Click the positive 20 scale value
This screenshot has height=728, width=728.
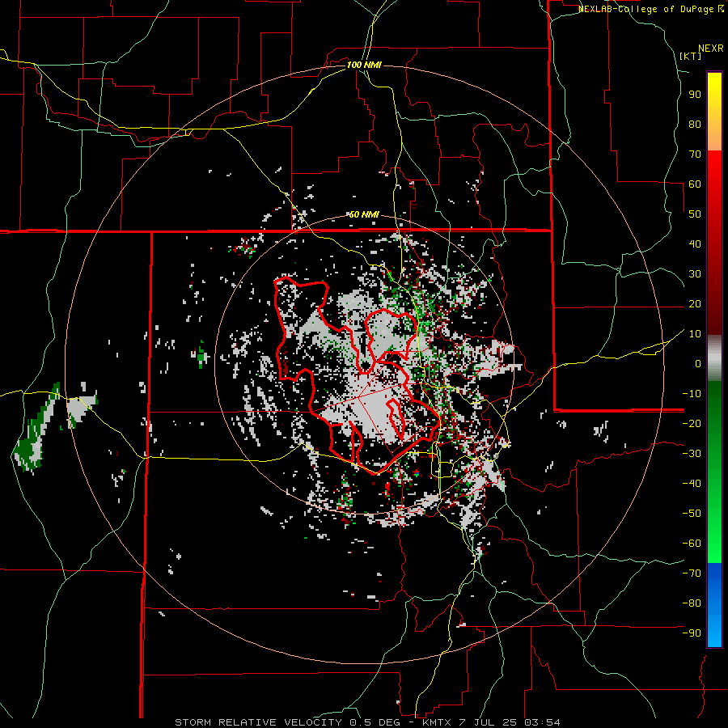(695, 304)
